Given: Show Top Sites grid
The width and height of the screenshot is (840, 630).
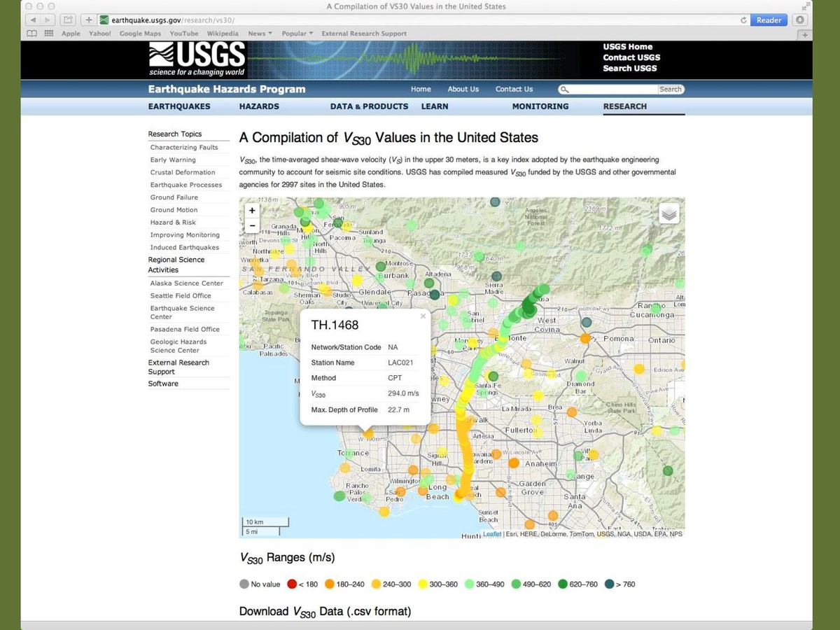Looking at the screenshot, I should coord(49,34).
